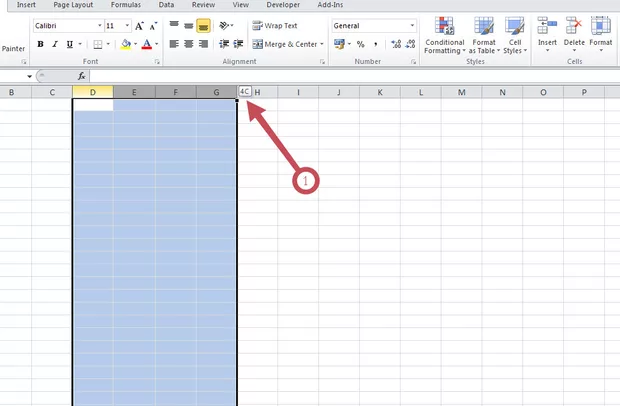The width and height of the screenshot is (620, 406).
Task: Click Increase Decimal icon
Action: [396, 44]
